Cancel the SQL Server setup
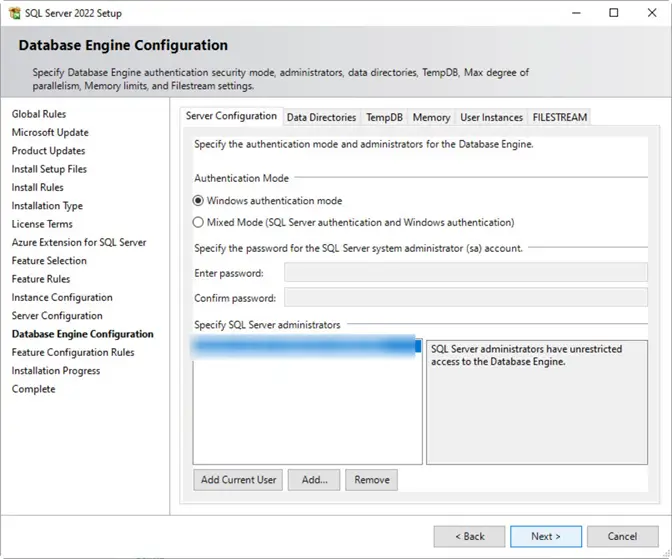 (x=622, y=536)
